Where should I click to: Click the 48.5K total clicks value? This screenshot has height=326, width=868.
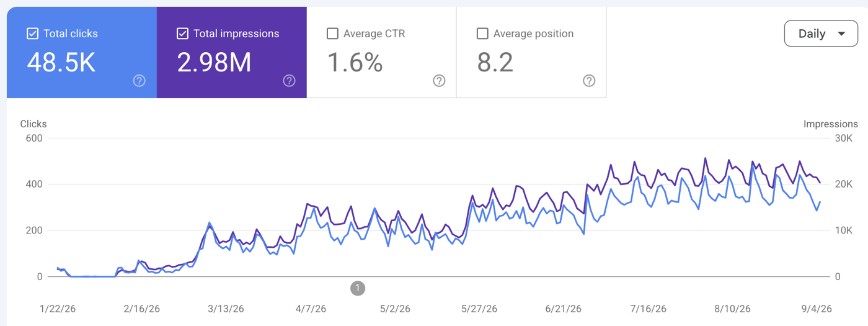click(x=61, y=63)
